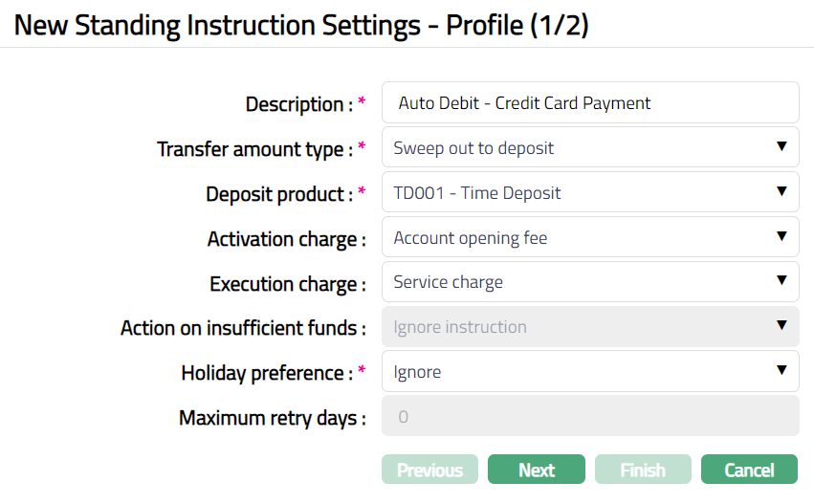The height and width of the screenshot is (504, 814).
Task: Click the Description field label
Action: [x=299, y=104]
